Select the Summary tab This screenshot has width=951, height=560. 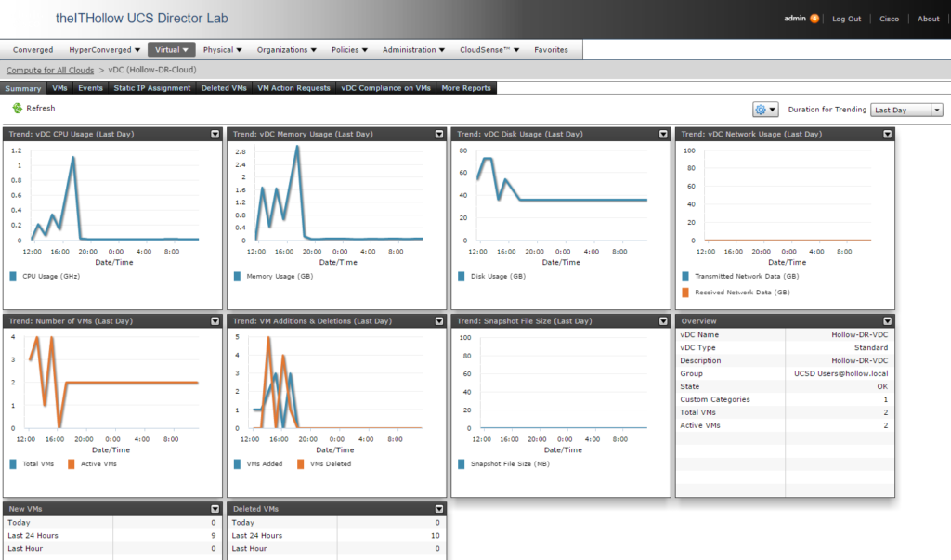coord(23,88)
